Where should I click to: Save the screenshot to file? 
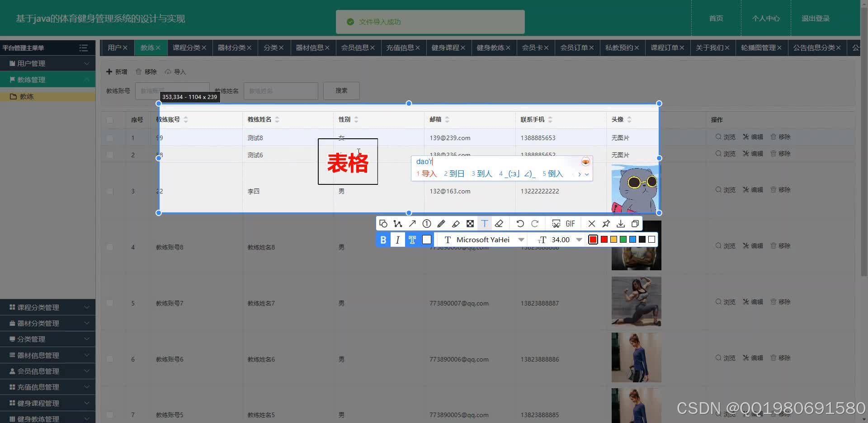click(x=620, y=223)
